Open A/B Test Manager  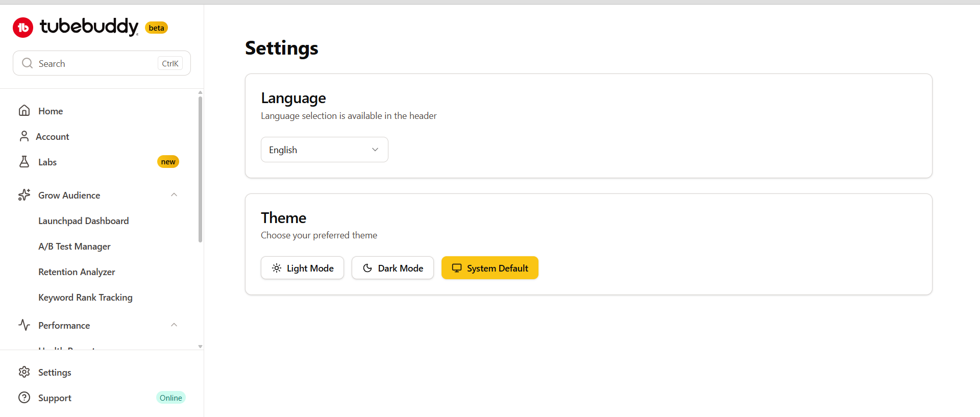(x=75, y=246)
